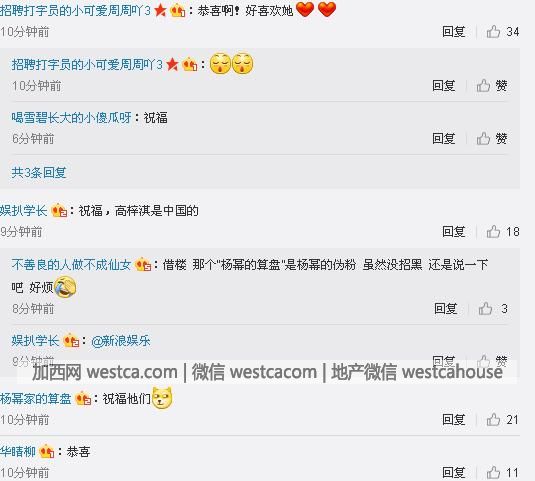Click the red star next to top commenter
The width and height of the screenshot is (535, 481).
pyautogui.click(x=160, y=10)
